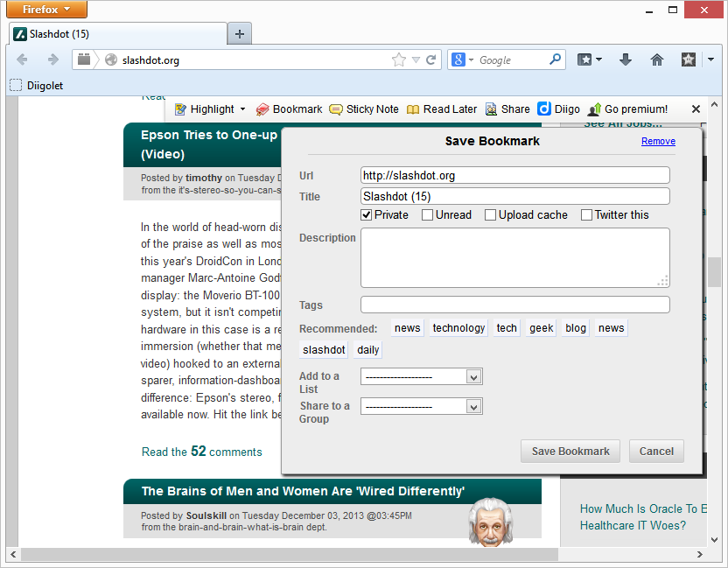
Task: Enable the Twitter this checkbox
Action: point(586,215)
